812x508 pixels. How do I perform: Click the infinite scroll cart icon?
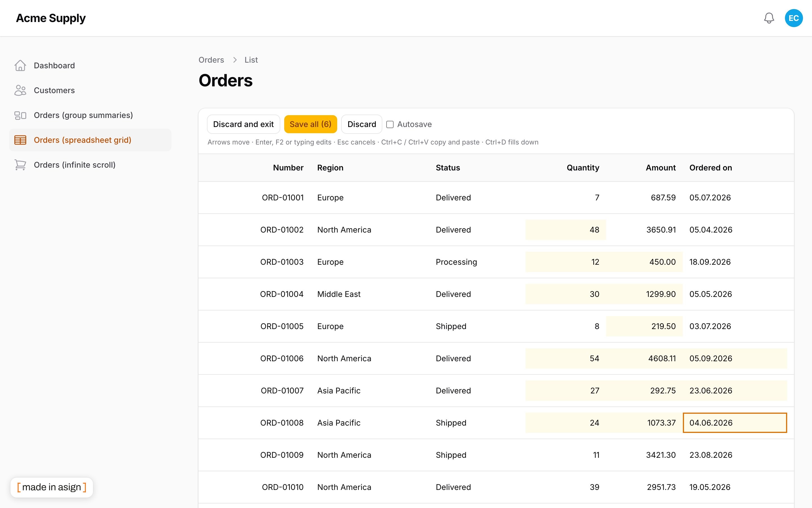click(x=20, y=165)
